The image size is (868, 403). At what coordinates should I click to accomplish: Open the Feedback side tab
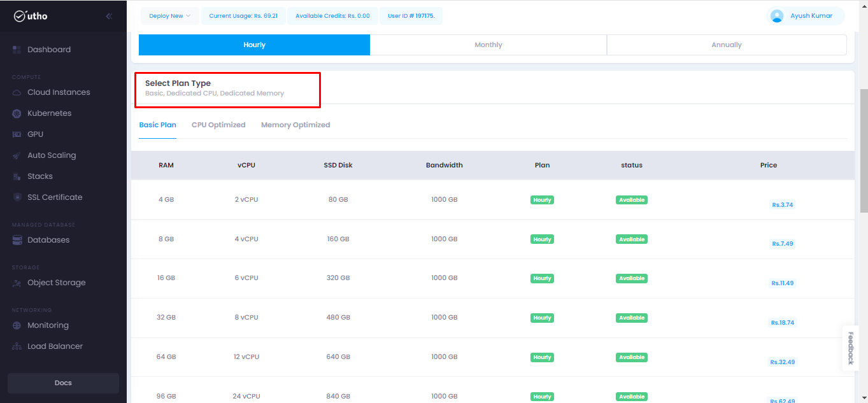click(x=850, y=348)
